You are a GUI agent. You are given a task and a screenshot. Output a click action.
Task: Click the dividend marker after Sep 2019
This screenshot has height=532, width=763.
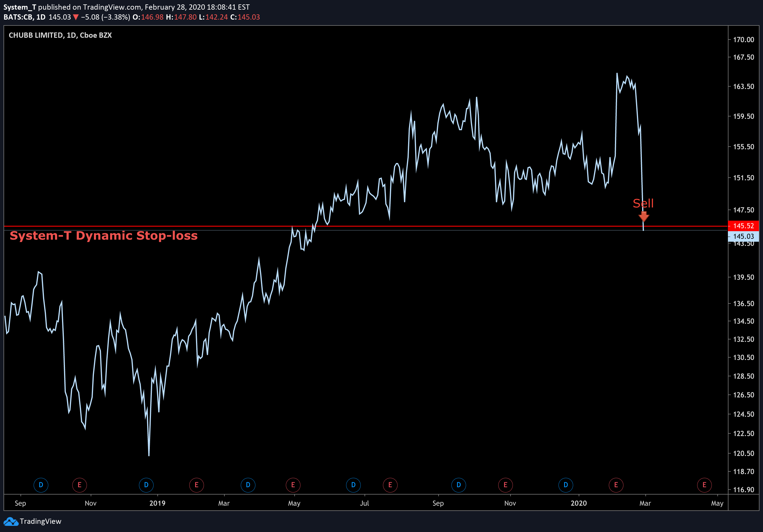(x=459, y=485)
